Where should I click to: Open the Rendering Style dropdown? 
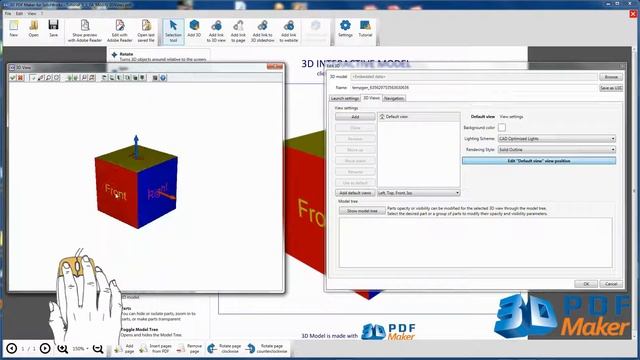[x=557, y=150]
